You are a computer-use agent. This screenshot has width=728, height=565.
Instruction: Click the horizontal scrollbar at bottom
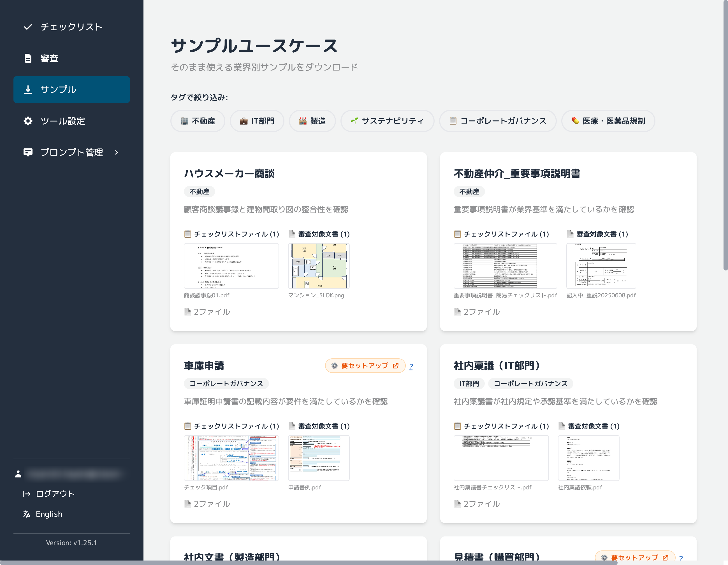(x=309, y=563)
